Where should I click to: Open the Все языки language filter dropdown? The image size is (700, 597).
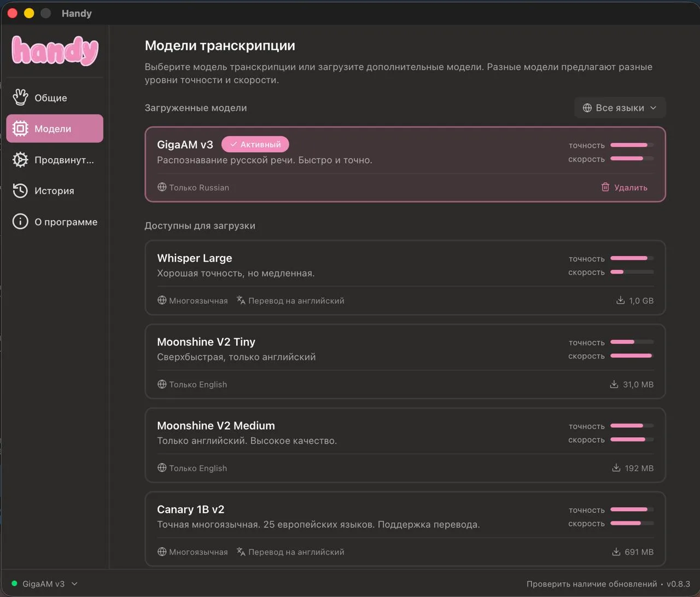click(x=620, y=108)
